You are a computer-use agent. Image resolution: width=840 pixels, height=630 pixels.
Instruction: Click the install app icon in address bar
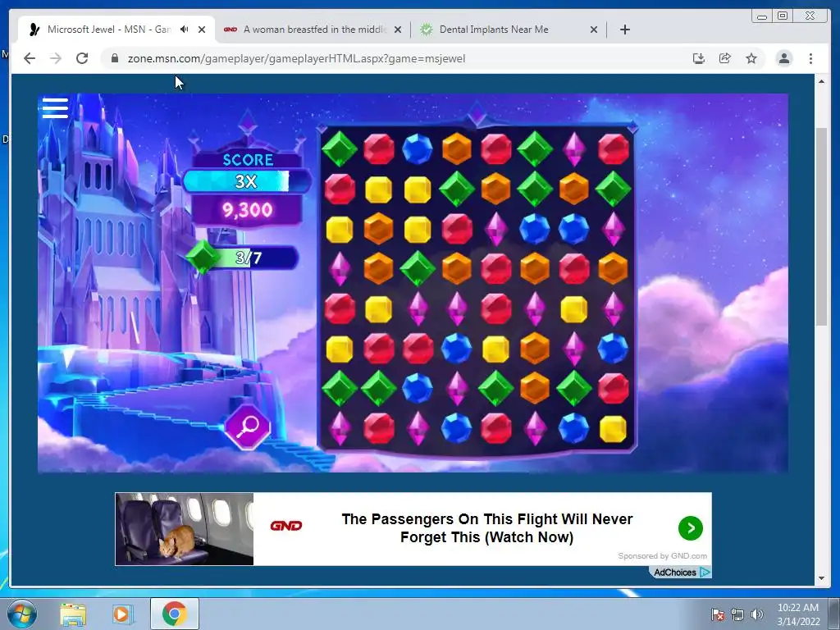(x=698, y=58)
